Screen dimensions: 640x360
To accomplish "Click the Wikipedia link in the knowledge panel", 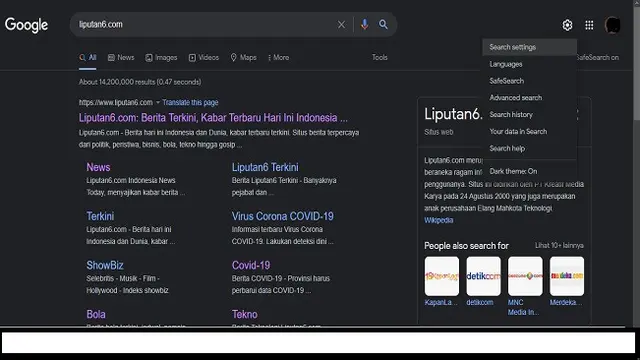I will tap(438, 220).
